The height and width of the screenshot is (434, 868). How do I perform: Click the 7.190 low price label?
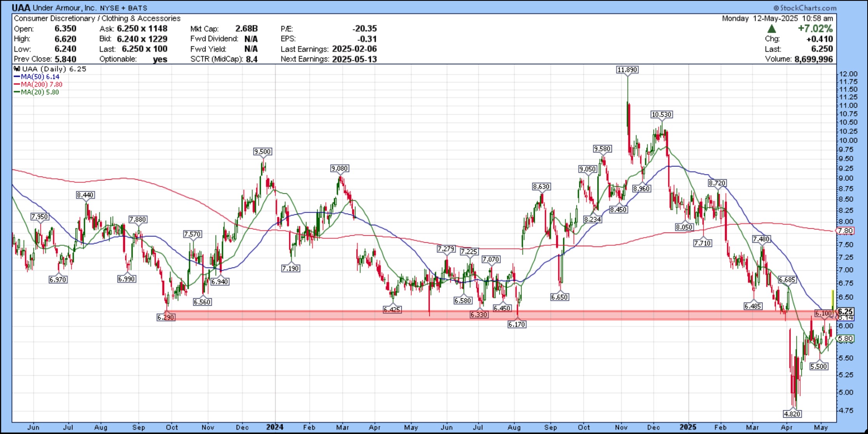point(290,268)
